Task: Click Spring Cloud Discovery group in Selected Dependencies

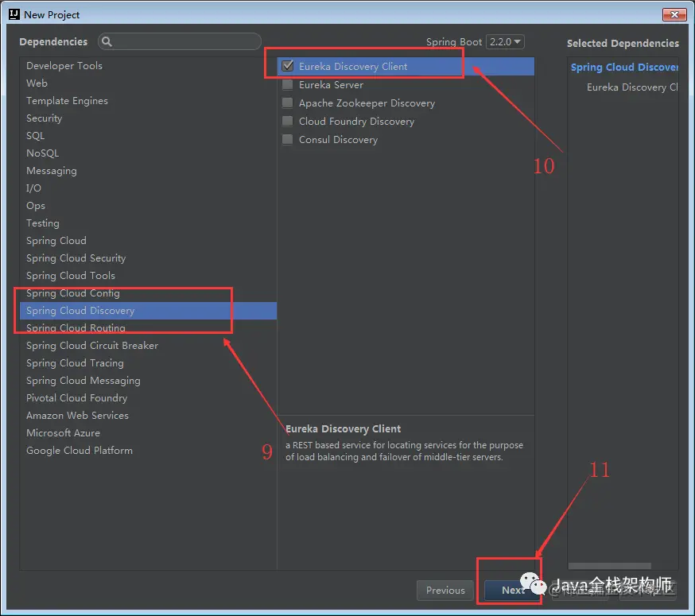Action: [x=624, y=68]
